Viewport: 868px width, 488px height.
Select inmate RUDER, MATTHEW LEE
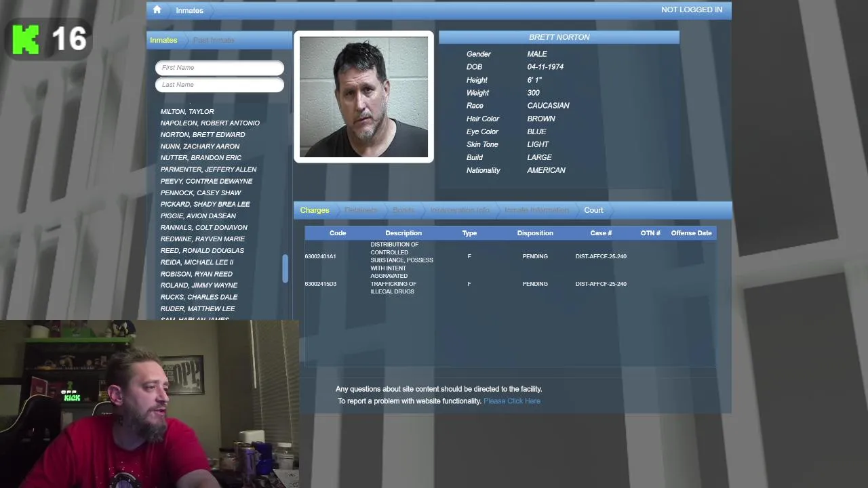pos(197,309)
